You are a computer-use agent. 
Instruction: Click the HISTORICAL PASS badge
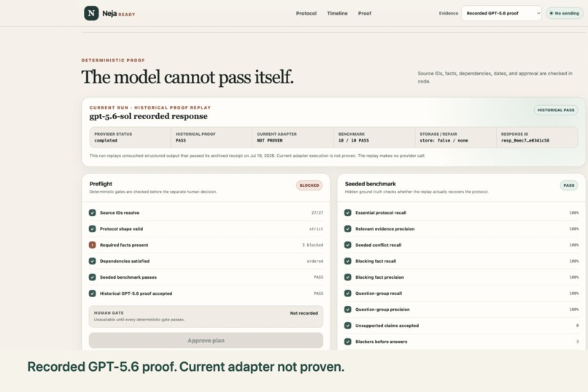click(x=556, y=110)
